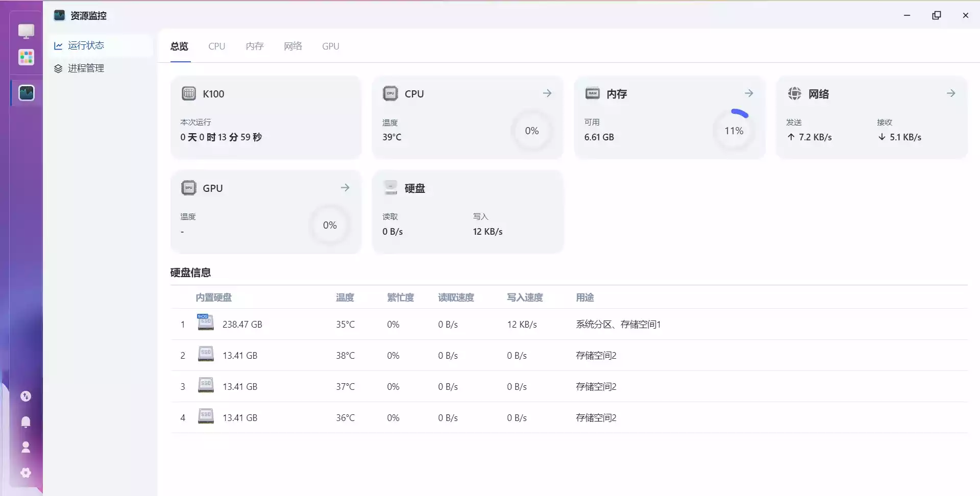Expand CPU details with the arrow
The width and height of the screenshot is (980, 496).
[547, 93]
